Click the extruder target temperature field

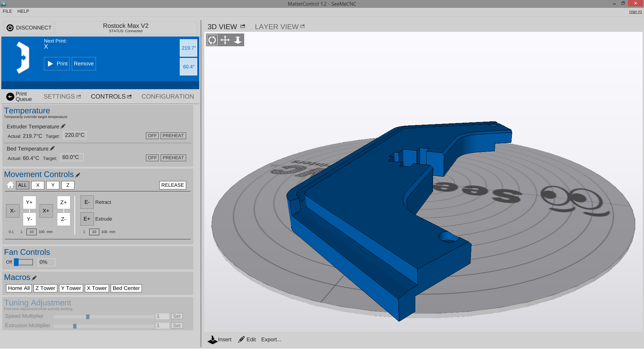[75, 135]
